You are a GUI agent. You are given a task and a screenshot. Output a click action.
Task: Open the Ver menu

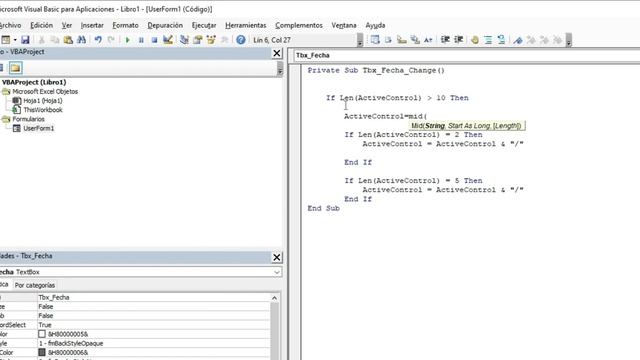coord(67,25)
